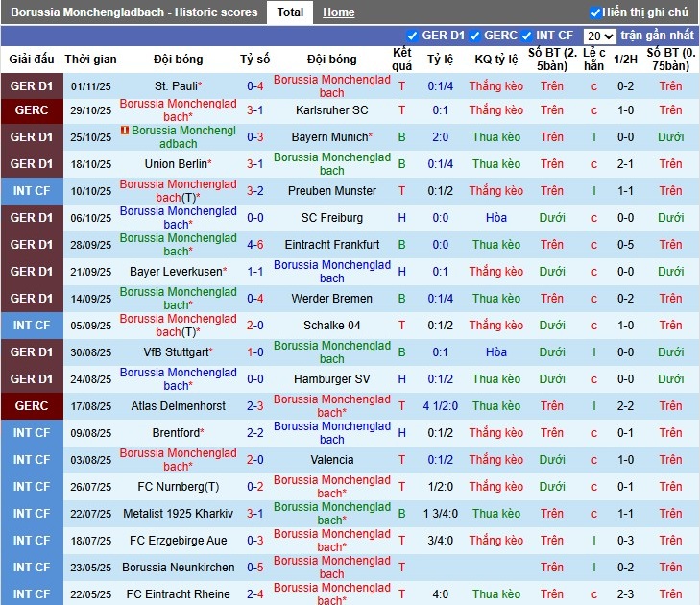Click the red card icon beside Borussia Monchengladbach
The height and width of the screenshot is (605, 700).
coord(125,131)
